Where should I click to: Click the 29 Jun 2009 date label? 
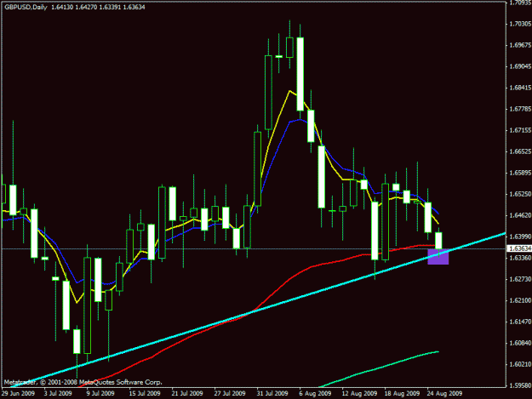tap(18, 394)
